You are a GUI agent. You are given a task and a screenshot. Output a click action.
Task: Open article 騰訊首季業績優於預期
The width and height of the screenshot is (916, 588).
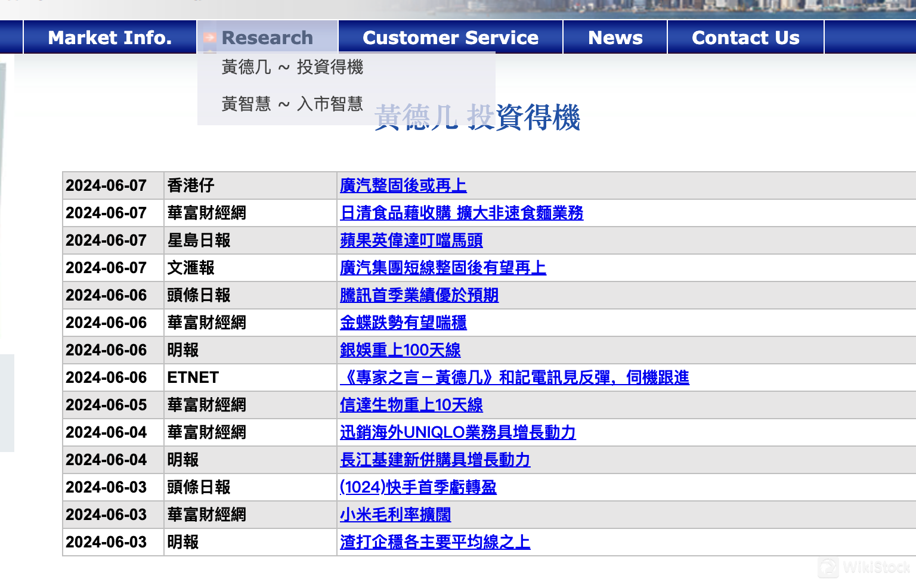coord(419,295)
